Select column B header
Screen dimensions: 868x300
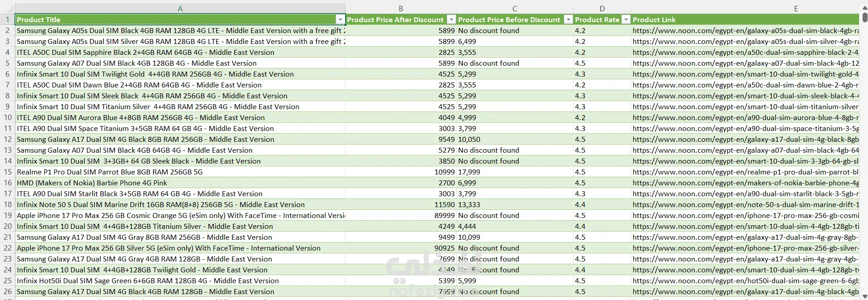click(x=400, y=9)
